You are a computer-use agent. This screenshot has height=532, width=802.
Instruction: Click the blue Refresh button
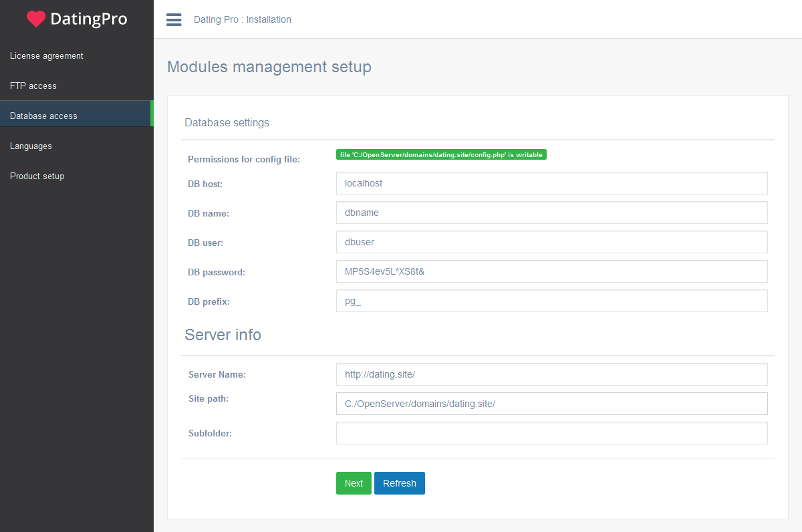(400, 483)
